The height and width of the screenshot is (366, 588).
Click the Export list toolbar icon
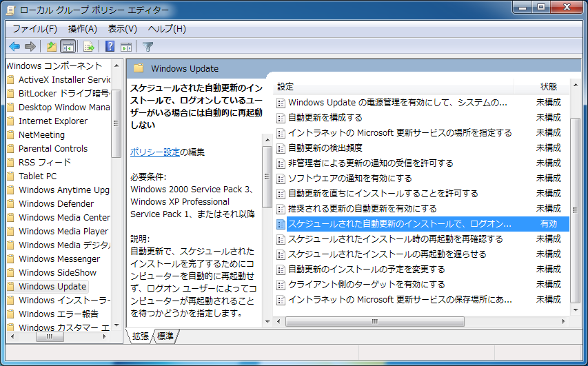click(x=88, y=46)
